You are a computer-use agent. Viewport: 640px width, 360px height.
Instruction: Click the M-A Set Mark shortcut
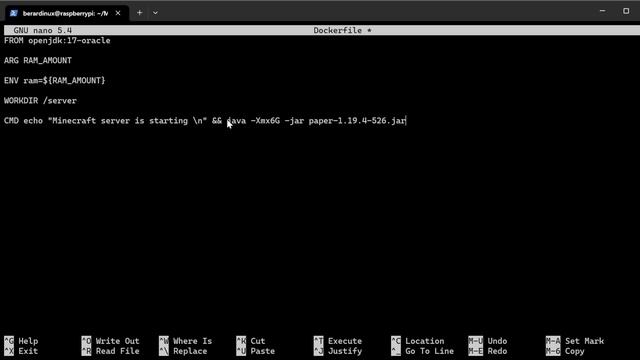[575, 341]
